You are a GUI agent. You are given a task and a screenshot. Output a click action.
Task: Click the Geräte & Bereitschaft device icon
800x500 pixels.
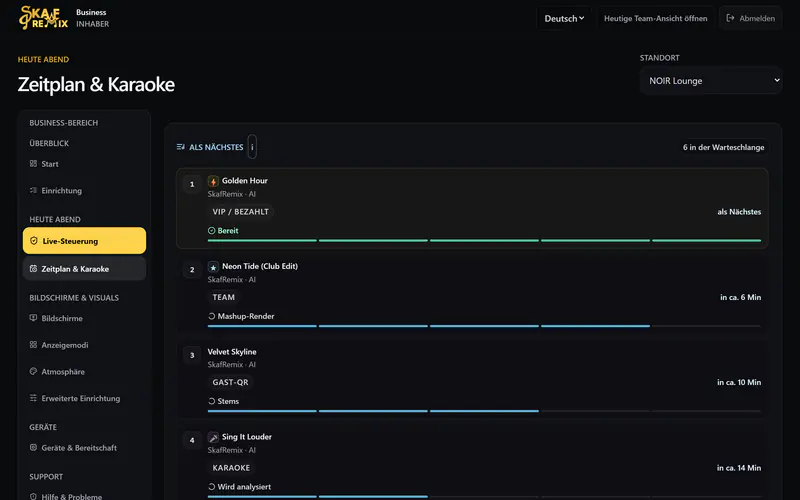(x=33, y=447)
